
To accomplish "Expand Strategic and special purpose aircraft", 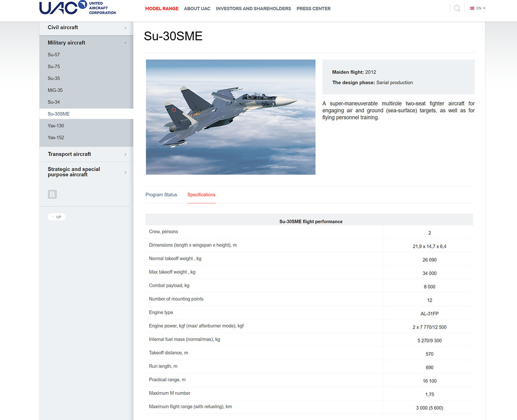I will coord(86,172).
